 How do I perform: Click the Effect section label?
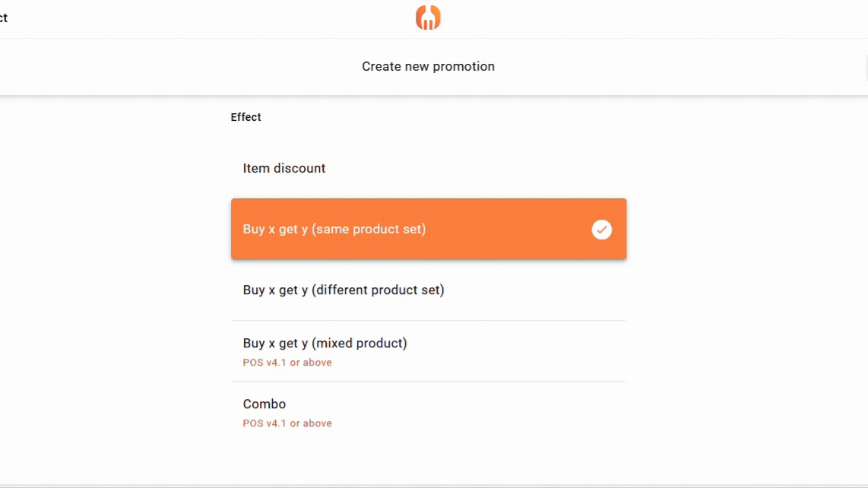tap(246, 117)
